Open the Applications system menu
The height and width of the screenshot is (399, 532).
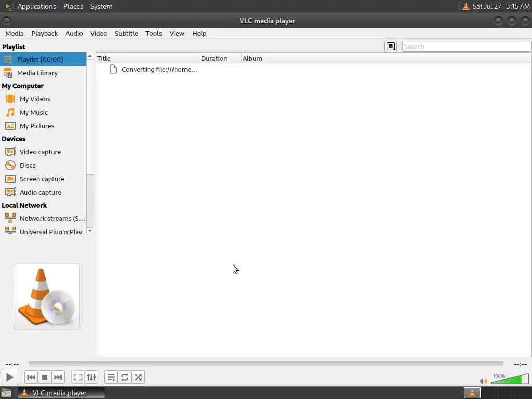[x=37, y=6]
